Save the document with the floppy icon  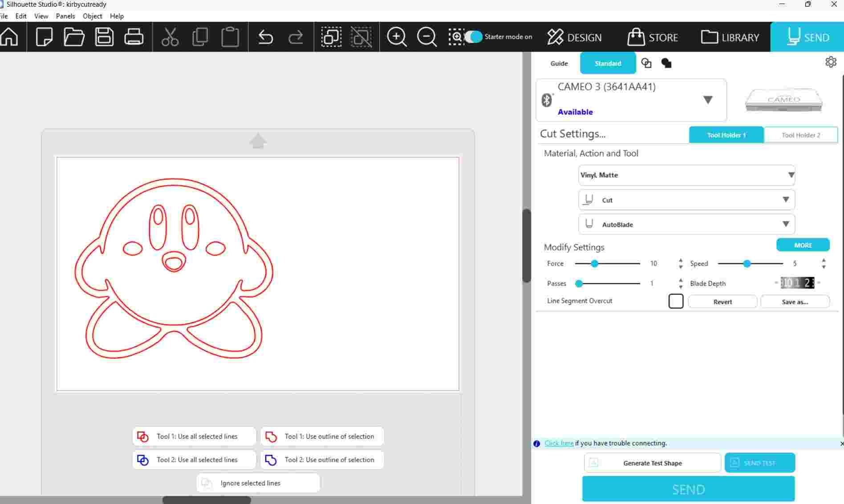[104, 36]
